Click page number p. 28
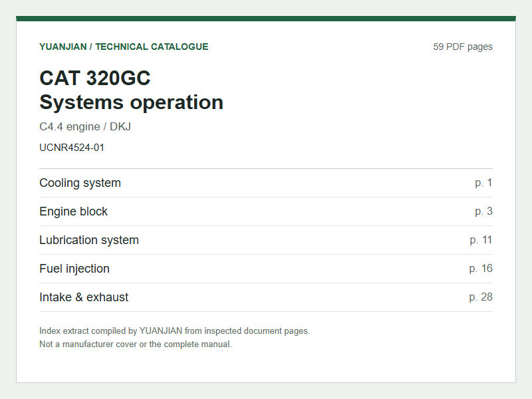Viewport: 532px width, 399px height. [481, 297]
